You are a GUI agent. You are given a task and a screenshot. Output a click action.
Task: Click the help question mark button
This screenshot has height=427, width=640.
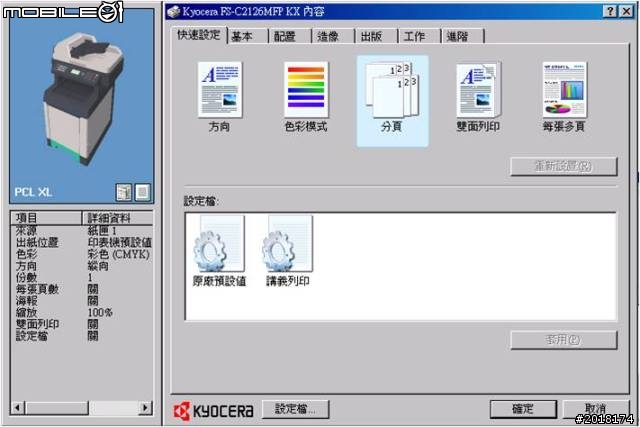[610, 11]
